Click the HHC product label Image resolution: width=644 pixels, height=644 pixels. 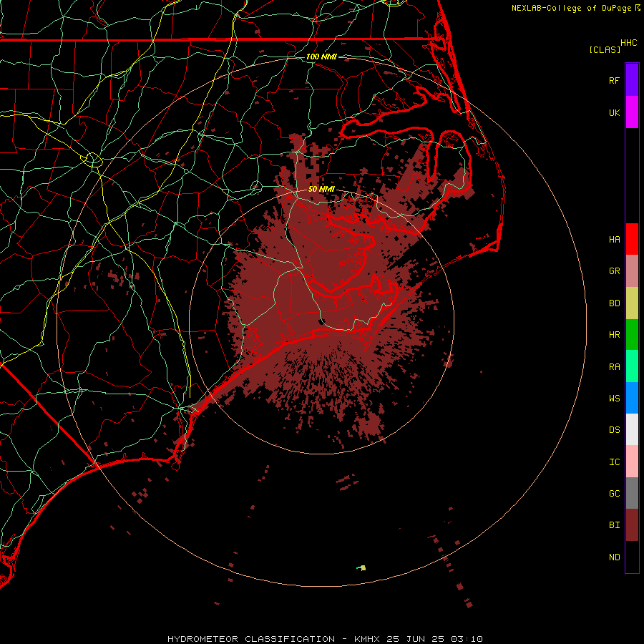click(629, 43)
